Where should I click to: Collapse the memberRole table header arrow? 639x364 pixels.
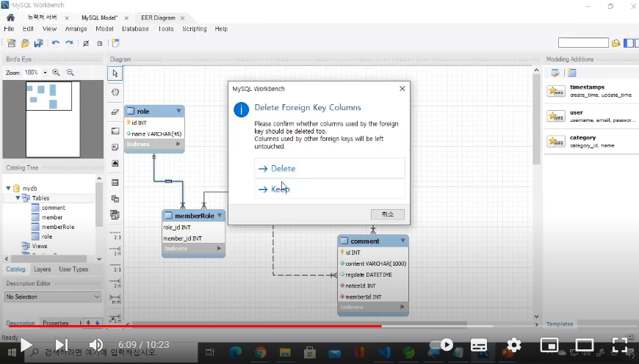(220, 215)
